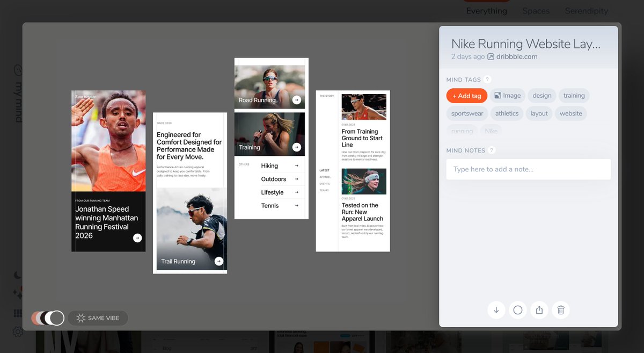The height and width of the screenshot is (353, 644).
Task: Open the help icon next to MIND TAGS
Action: (487, 80)
